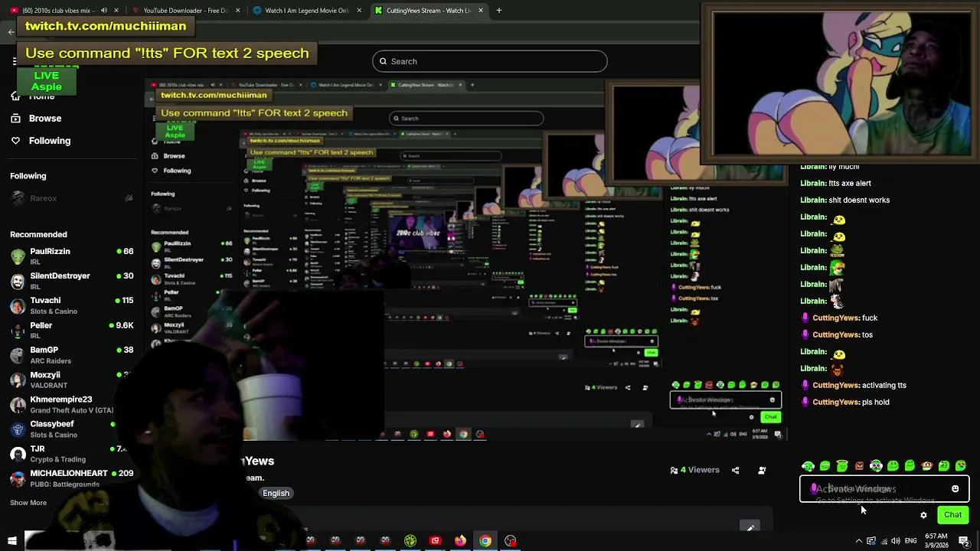Open the green circular app in taskbar

[410, 541]
